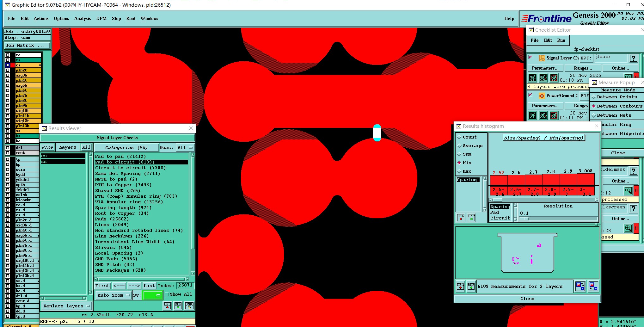Click the run-on-features icon under Signal Layer Checks
Image resolution: width=644 pixels, height=327 pixels.
pyautogui.click(x=543, y=78)
